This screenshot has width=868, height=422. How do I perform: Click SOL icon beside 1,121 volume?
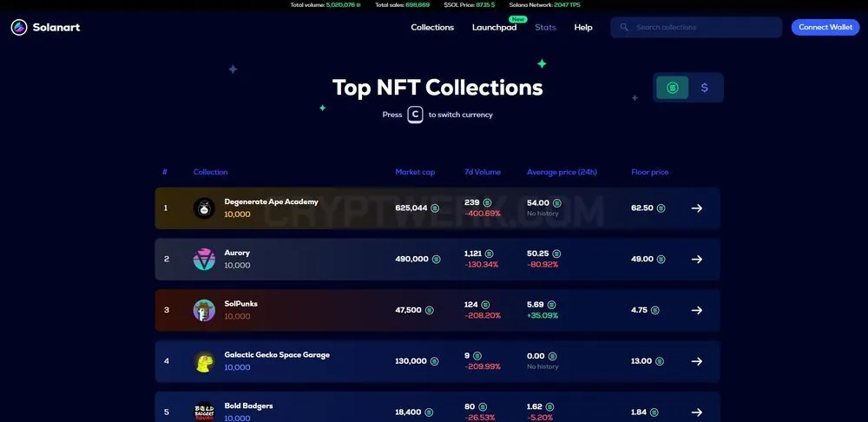coord(490,254)
